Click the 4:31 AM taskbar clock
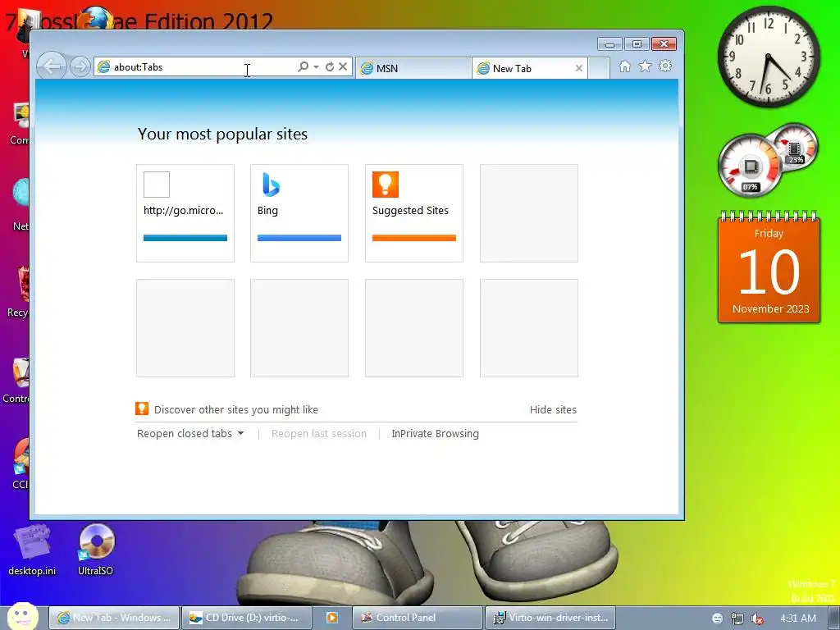Image resolution: width=840 pixels, height=630 pixels. point(797,619)
